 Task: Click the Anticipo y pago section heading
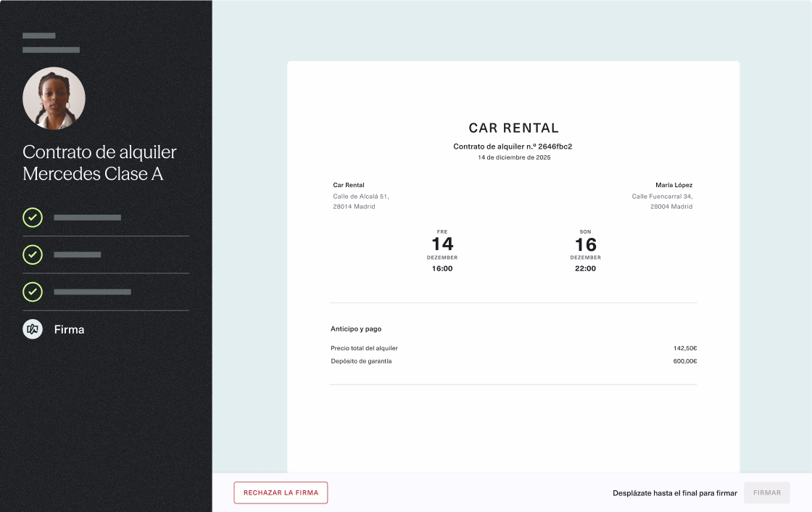coord(356,329)
